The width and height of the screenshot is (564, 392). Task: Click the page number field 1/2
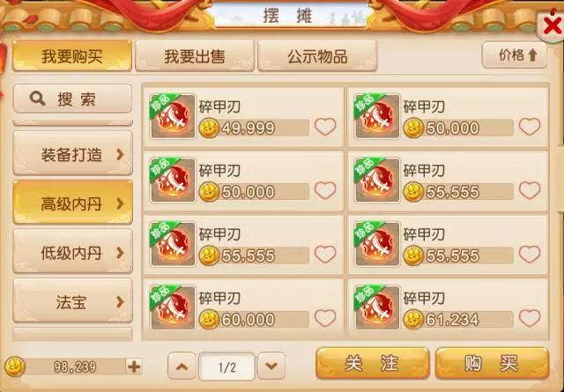227,366
